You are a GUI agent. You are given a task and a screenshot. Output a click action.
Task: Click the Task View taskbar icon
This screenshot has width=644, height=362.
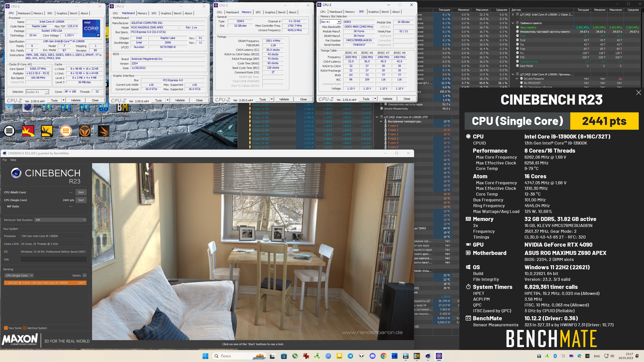(272, 356)
